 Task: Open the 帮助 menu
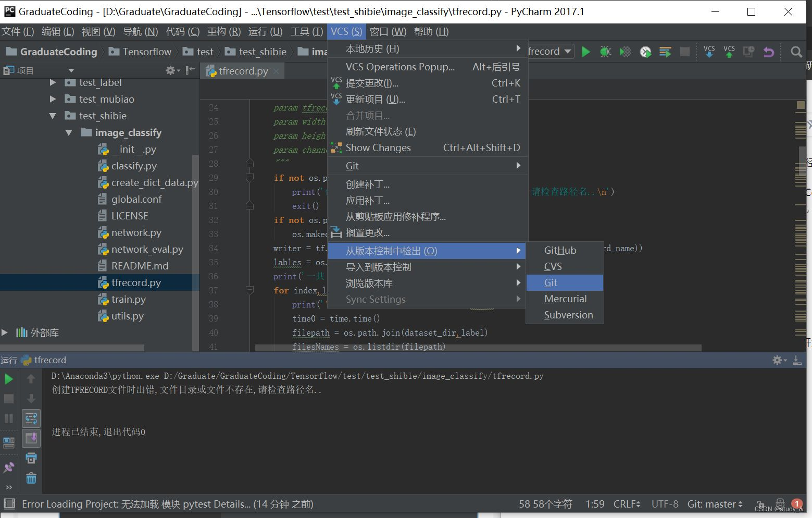431,31
